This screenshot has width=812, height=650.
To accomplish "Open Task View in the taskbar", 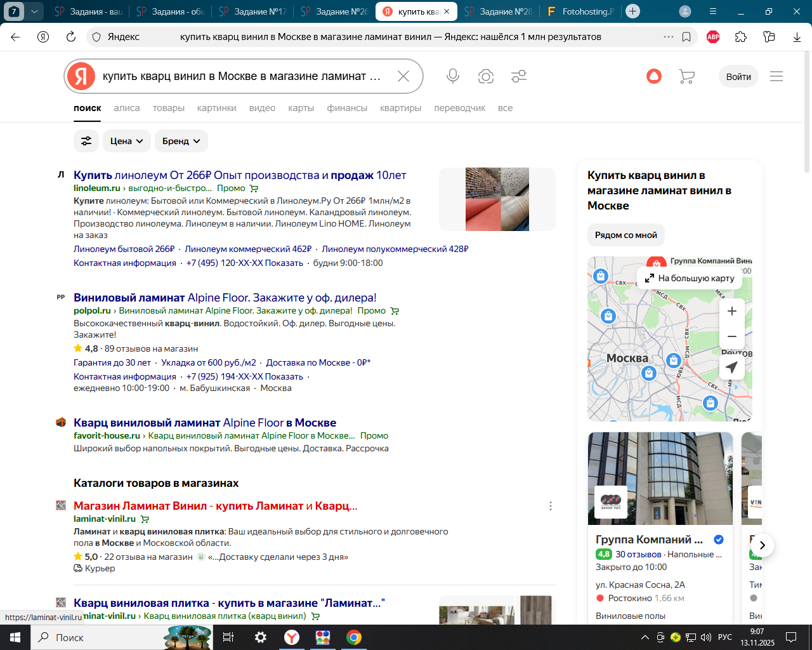I will (x=228, y=637).
